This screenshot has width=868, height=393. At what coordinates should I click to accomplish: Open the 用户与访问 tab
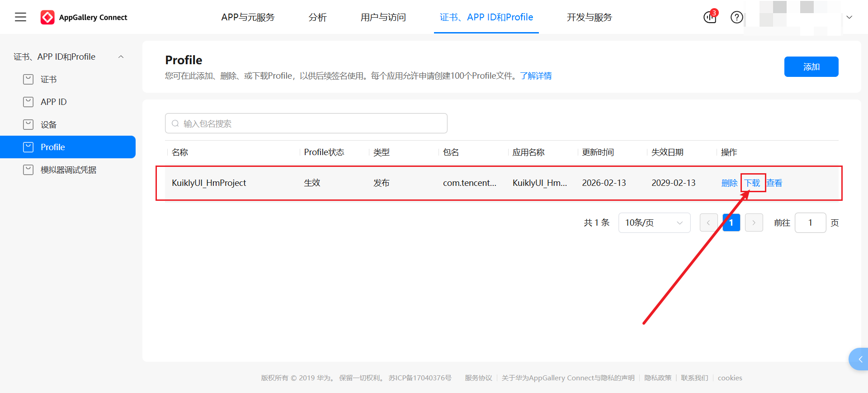383,17
